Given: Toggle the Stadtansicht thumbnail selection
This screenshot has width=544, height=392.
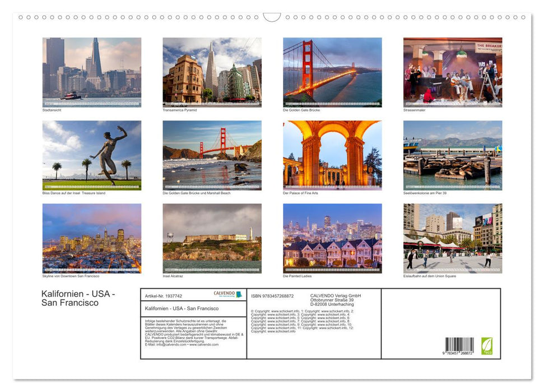Looking at the screenshot, I should [x=91, y=73].
